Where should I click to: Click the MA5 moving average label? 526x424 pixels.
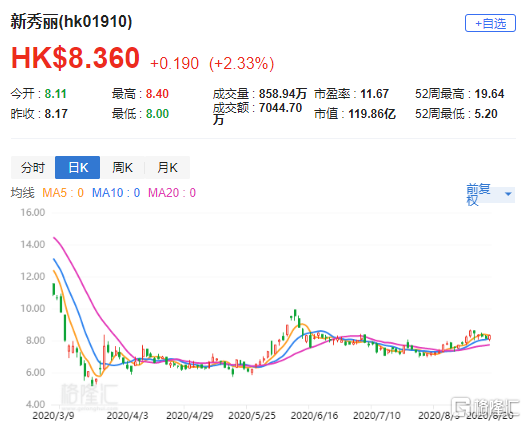[x=63, y=193]
